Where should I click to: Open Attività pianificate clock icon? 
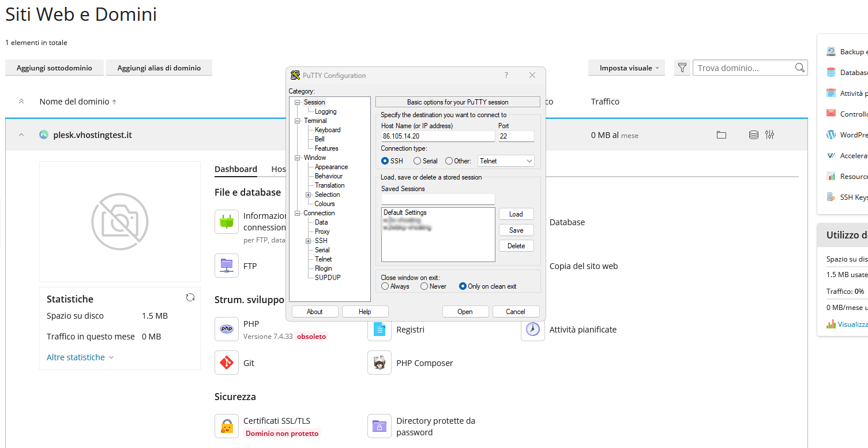point(533,329)
